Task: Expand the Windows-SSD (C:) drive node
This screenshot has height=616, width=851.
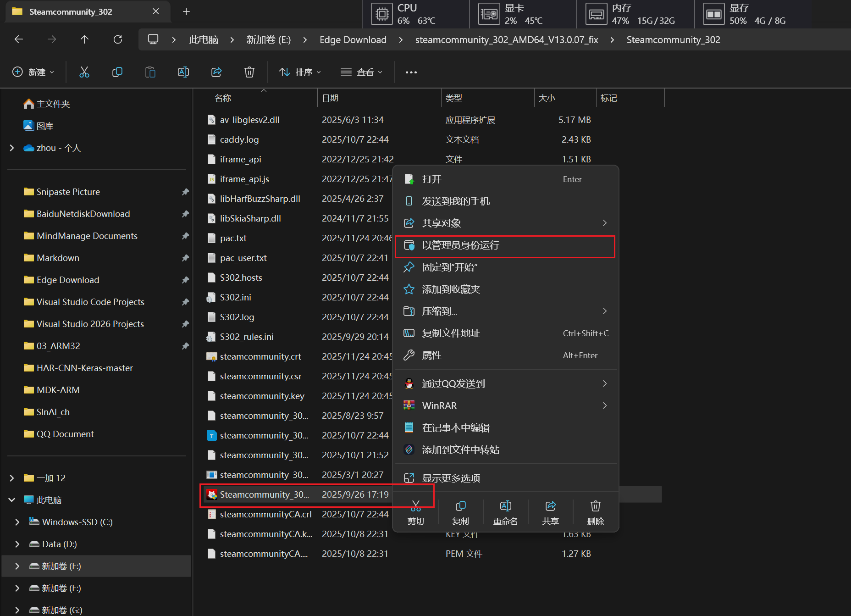Action: [17, 522]
